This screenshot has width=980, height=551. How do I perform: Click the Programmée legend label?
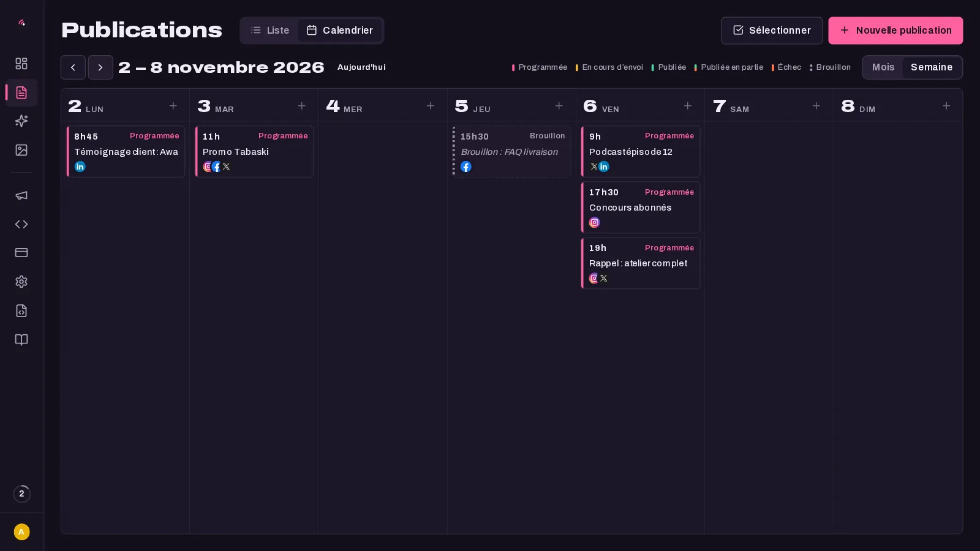[543, 67]
